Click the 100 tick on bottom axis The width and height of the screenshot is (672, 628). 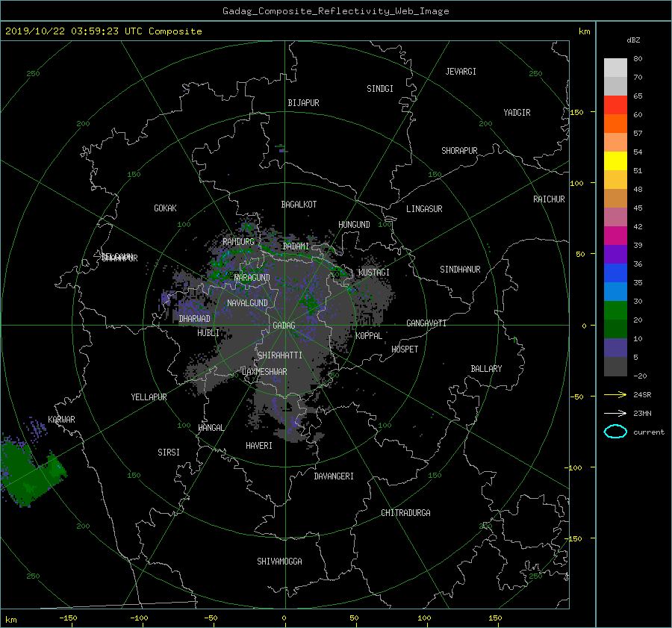click(x=424, y=618)
